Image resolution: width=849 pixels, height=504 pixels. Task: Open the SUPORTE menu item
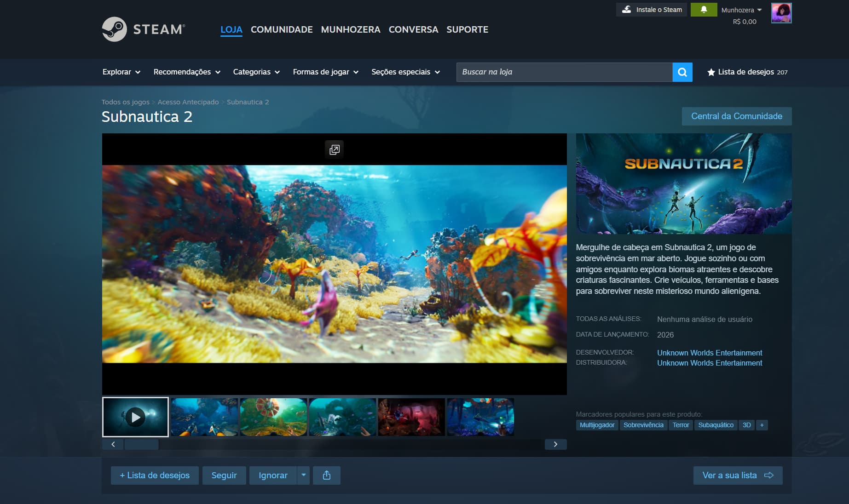[467, 29]
